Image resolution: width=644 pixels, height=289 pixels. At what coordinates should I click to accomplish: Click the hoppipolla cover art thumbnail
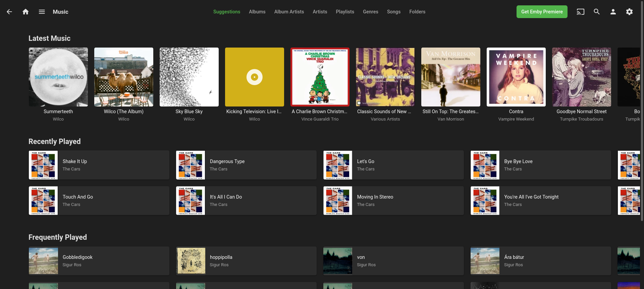click(x=191, y=261)
